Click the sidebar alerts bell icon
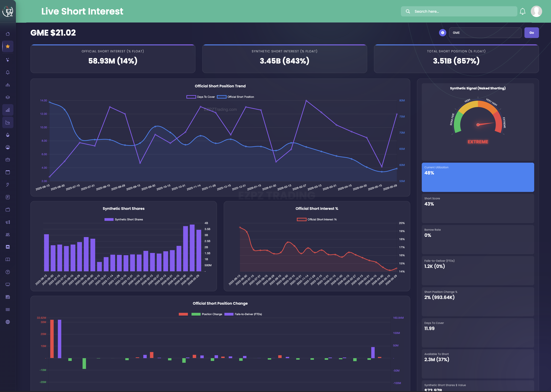Screen dimensions: 551x392 click(8, 72)
